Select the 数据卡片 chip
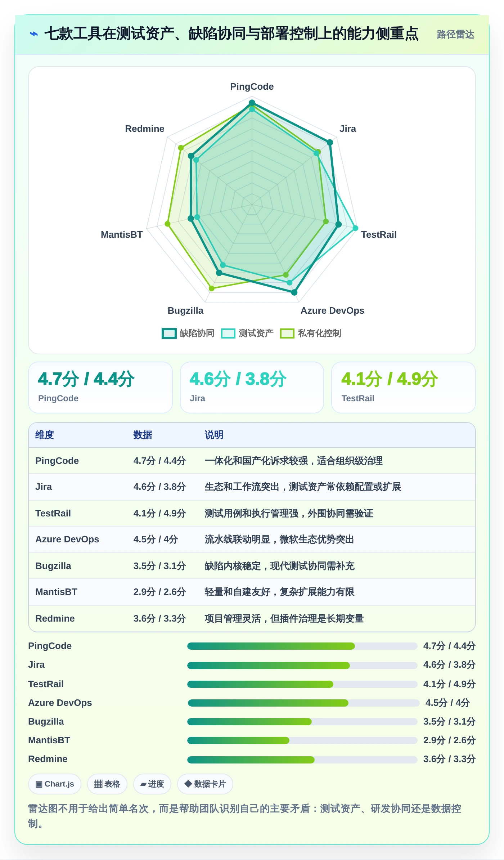 coord(205,784)
